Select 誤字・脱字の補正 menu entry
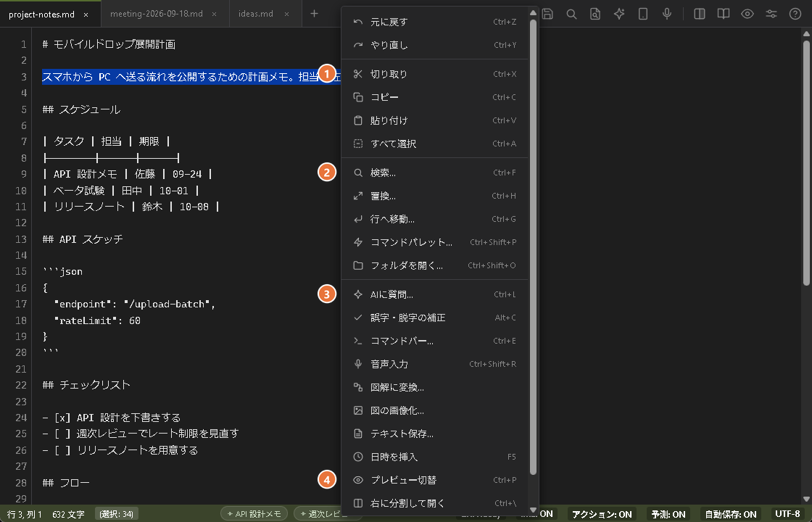The image size is (812, 522). (x=434, y=318)
